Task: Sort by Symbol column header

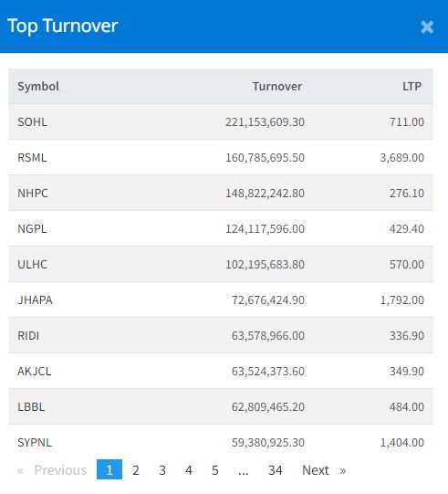Action: point(38,87)
